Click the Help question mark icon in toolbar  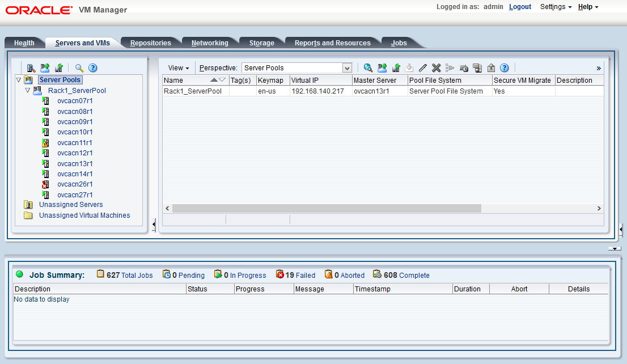pyautogui.click(x=504, y=67)
